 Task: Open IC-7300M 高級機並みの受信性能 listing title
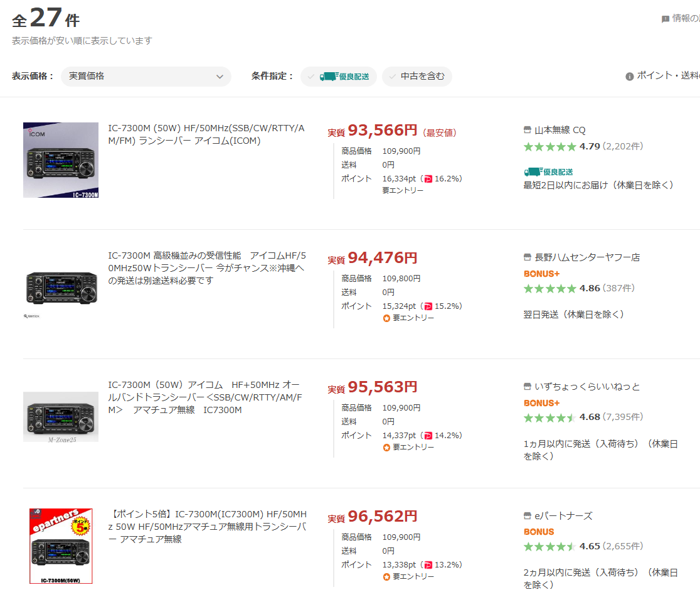point(207,268)
